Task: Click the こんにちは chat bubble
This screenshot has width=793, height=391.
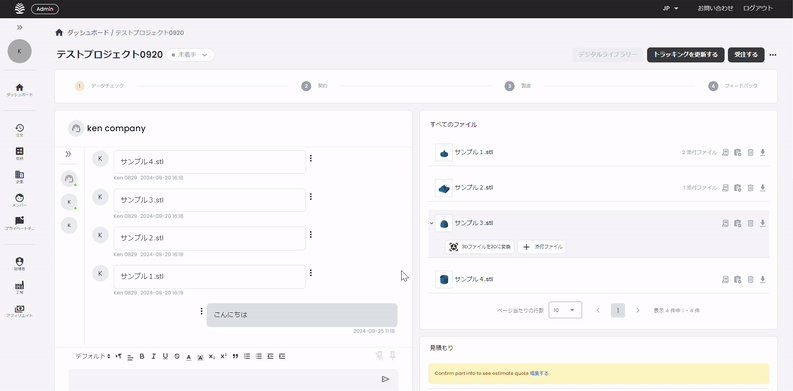Action: pos(302,315)
